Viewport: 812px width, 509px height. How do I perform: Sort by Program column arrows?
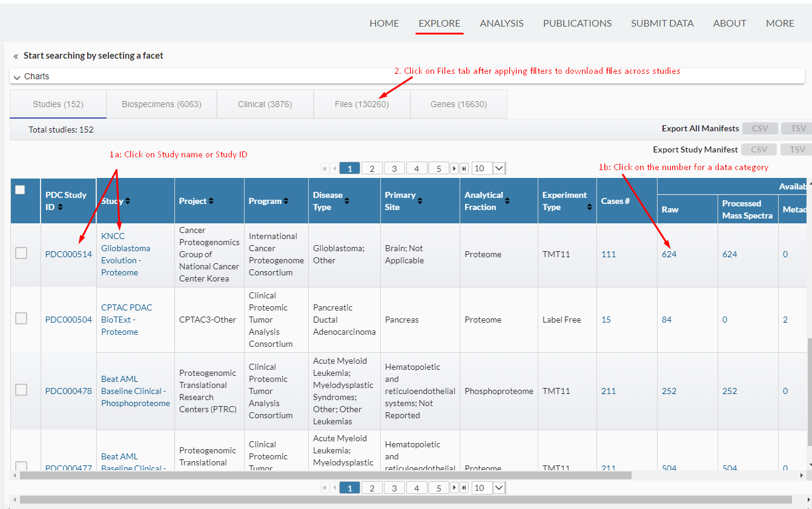(x=286, y=201)
